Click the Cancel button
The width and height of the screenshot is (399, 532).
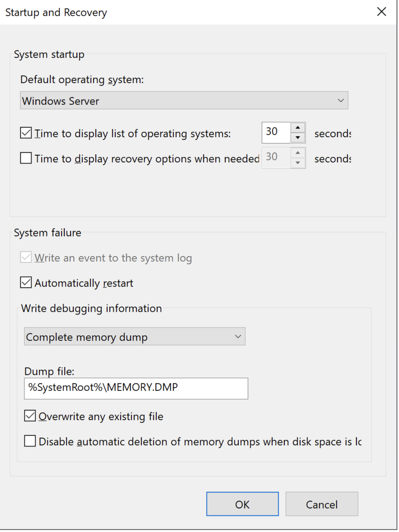(321, 504)
